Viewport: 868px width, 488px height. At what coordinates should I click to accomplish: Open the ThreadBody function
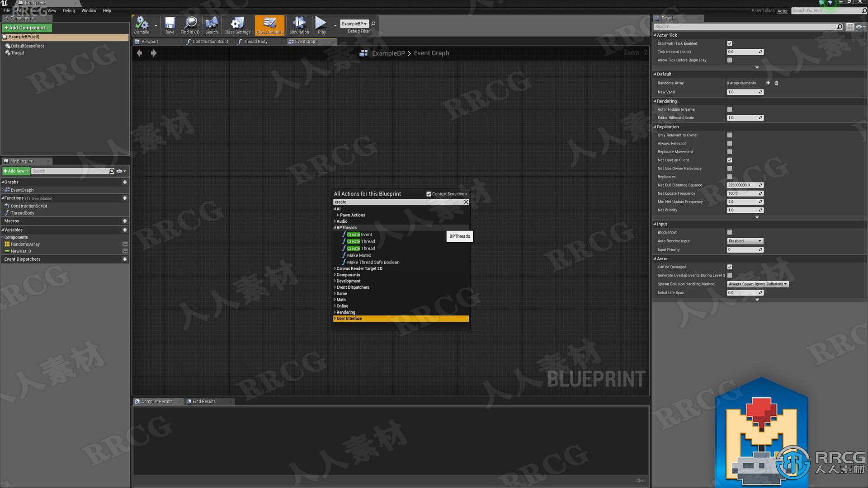pyautogui.click(x=22, y=213)
